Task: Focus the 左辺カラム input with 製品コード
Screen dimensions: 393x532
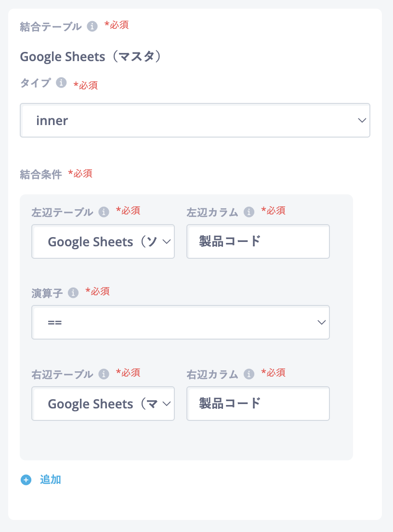Action: tap(258, 241)
